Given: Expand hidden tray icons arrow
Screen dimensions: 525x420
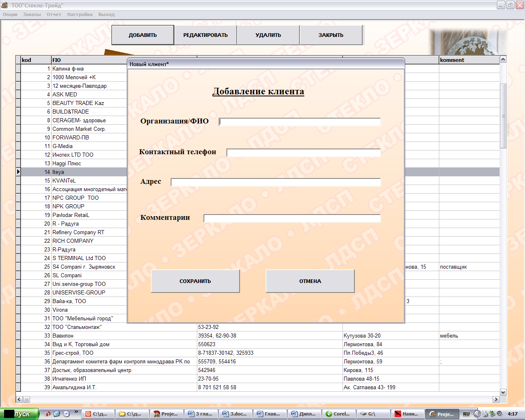Looking at the screenshot, I should click(477, 414).
